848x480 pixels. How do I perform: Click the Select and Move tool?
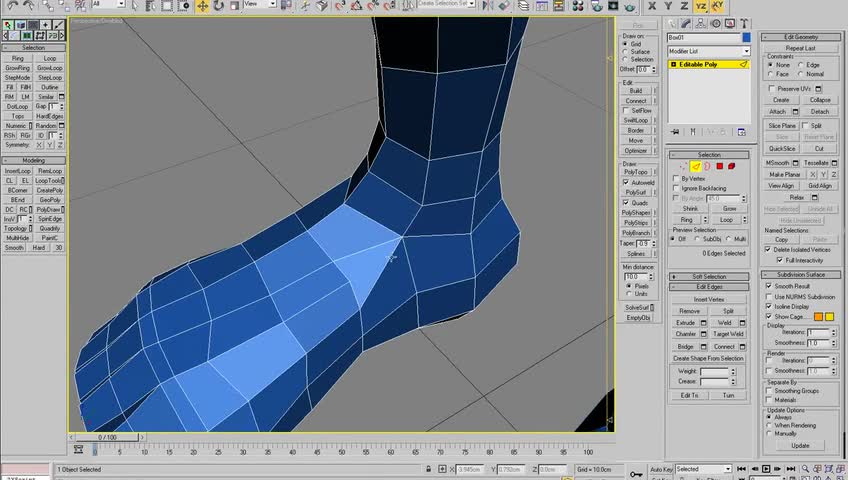point(203,6)
